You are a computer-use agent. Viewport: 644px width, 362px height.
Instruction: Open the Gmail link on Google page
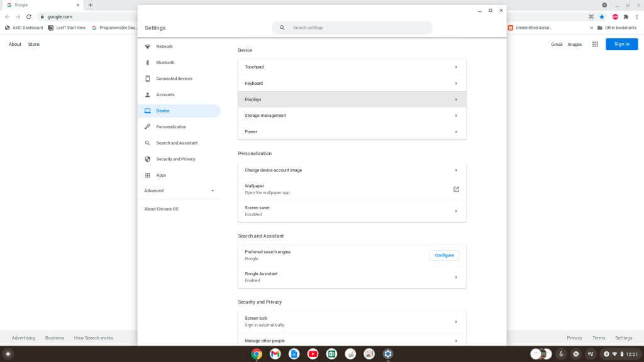click(557, 45)
